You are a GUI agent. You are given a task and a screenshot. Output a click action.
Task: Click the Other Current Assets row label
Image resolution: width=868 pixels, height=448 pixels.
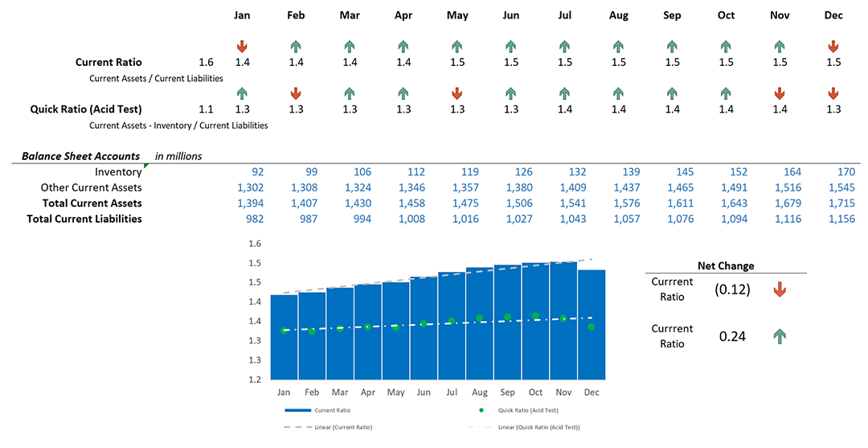pos(92,187)
